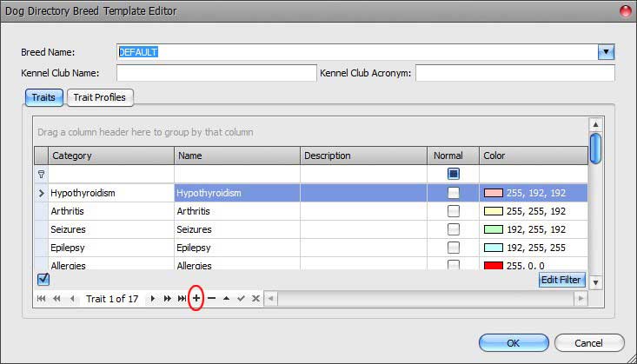Go to next trait record
Viewport: 637px width, 364px height.
click(x=153, y=299)
